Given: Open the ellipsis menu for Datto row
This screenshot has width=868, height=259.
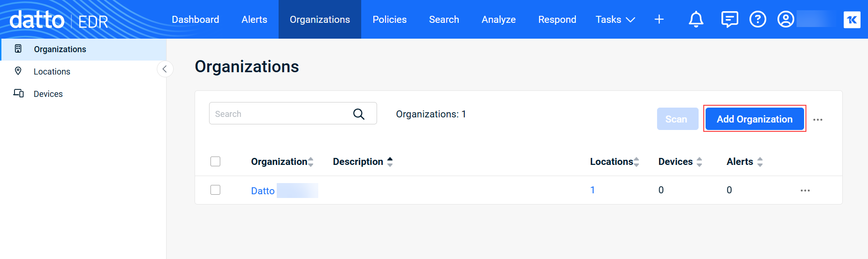Looking at the screenshot, I should click(x=805, y=191).
